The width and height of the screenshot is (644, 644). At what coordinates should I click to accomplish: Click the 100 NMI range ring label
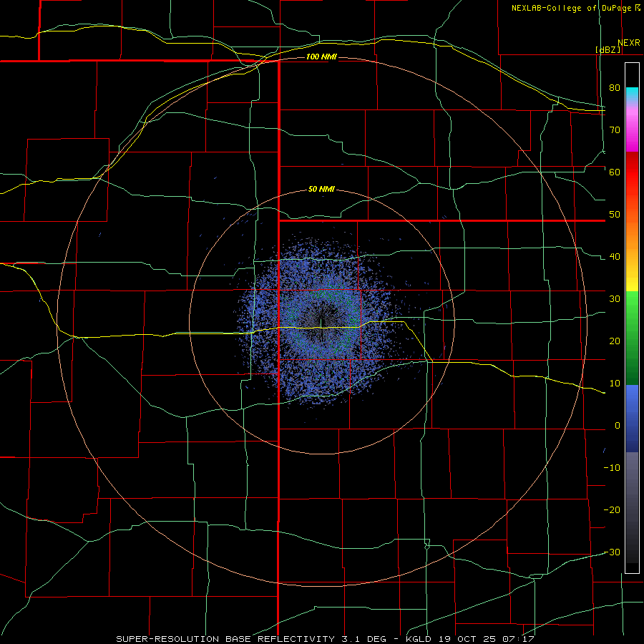pos(321,57)
